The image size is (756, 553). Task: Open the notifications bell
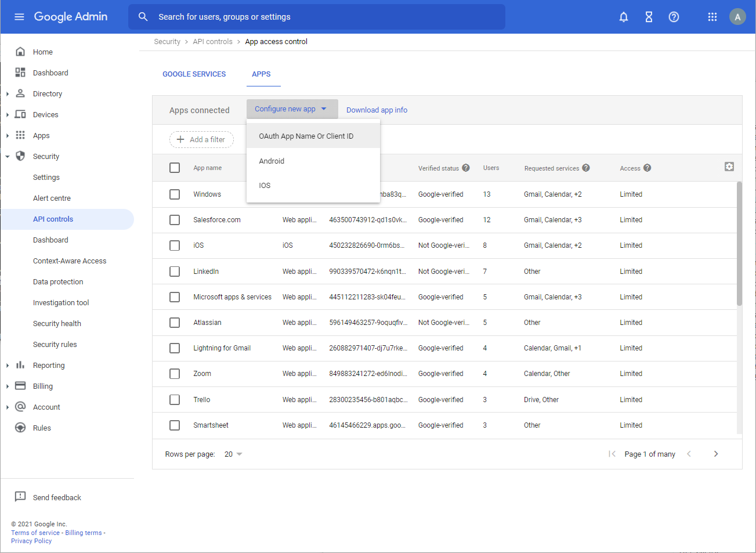[623, 17]
